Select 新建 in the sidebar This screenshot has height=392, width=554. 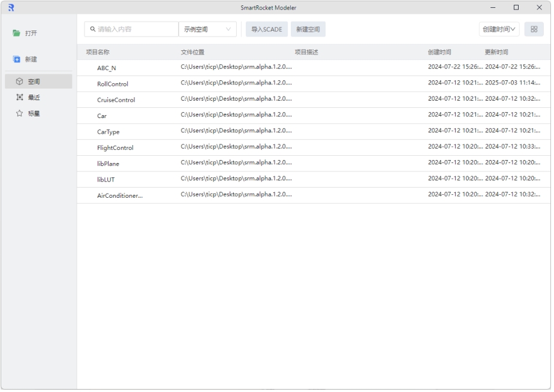[31, 59]
